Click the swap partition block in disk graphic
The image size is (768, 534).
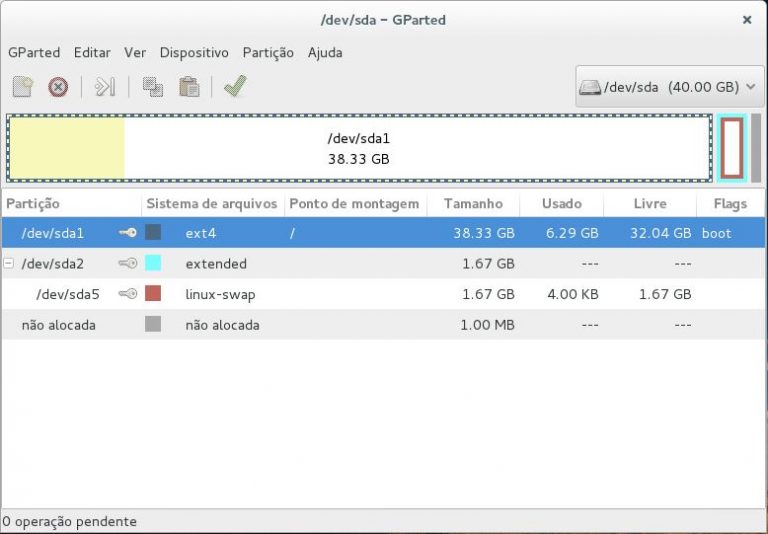coord(731,148)
